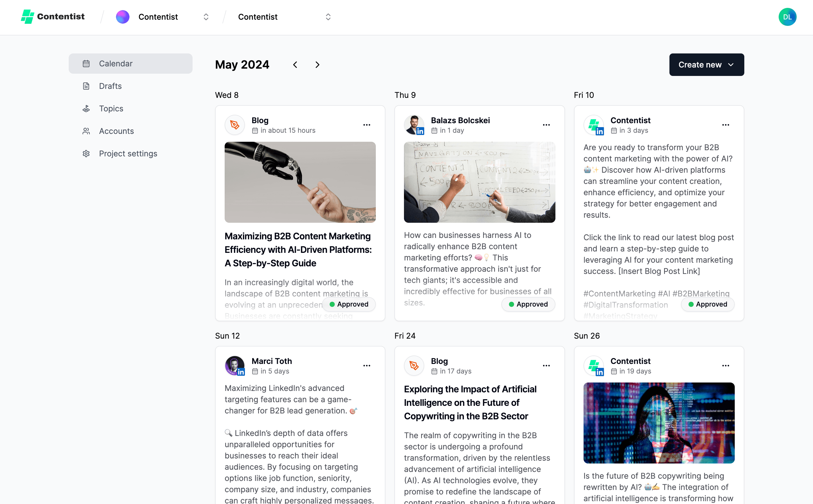Click 'in about 15 hours' schedule text
813x504 pixels.
[288, 130]
